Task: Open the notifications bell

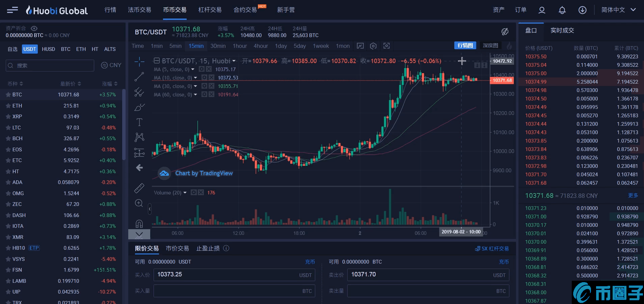Action: (562, 10)
